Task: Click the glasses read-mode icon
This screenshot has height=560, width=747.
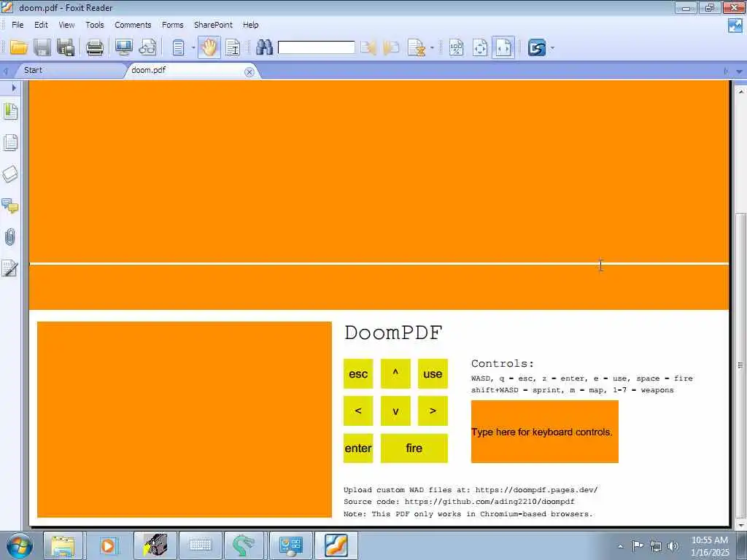Action: [x=147, y=47]
